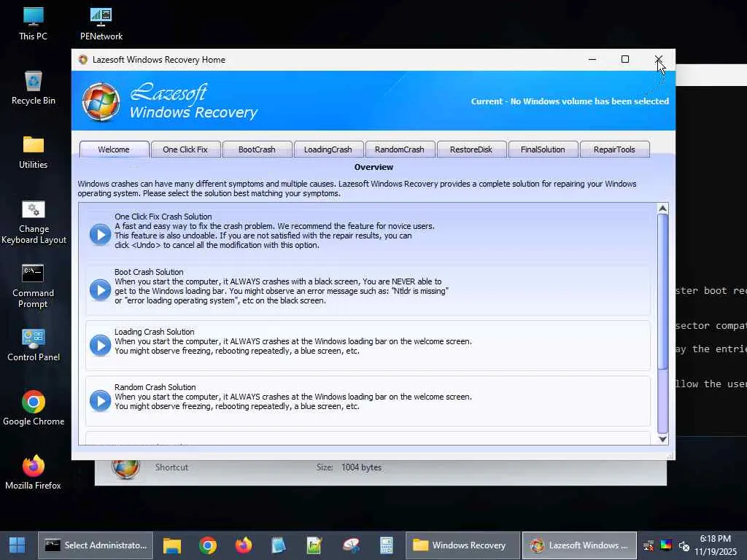Open the green notes icon on taskbar
Screen dimensions: 747x560
[314, 545]
